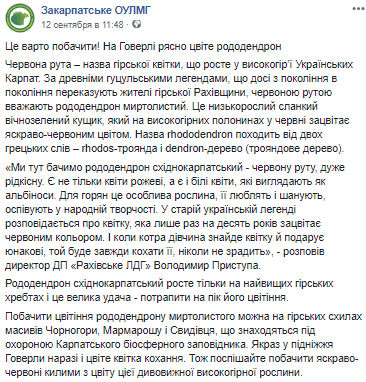Click the word rhododendron in the first paragraph
Image resolution: width=366 pixels, height=382 pixels.
(x=197, y=135)
